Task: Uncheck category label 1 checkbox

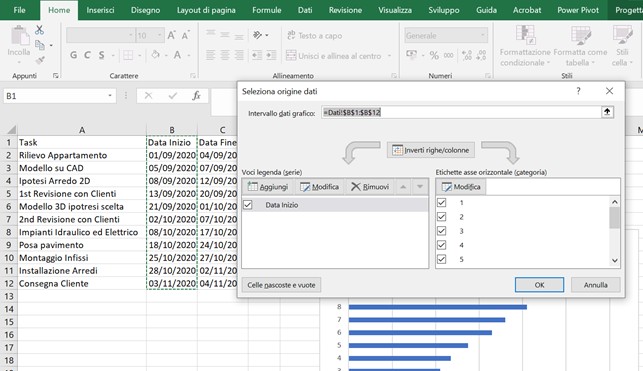Action: 442,203
